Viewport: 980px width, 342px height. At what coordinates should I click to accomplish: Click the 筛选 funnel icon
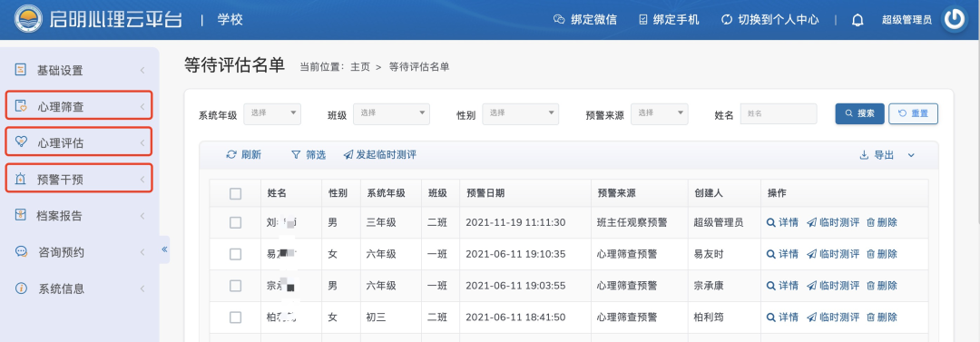click(296, 155)
